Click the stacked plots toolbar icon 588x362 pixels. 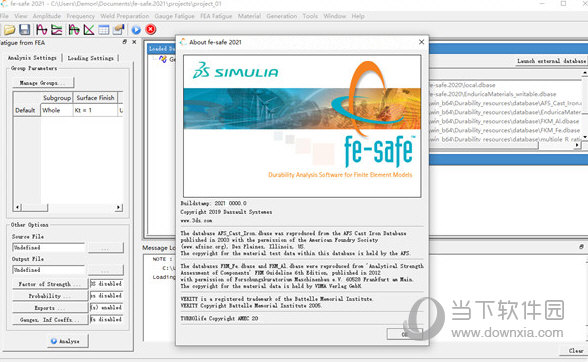(x=57, y=30)
